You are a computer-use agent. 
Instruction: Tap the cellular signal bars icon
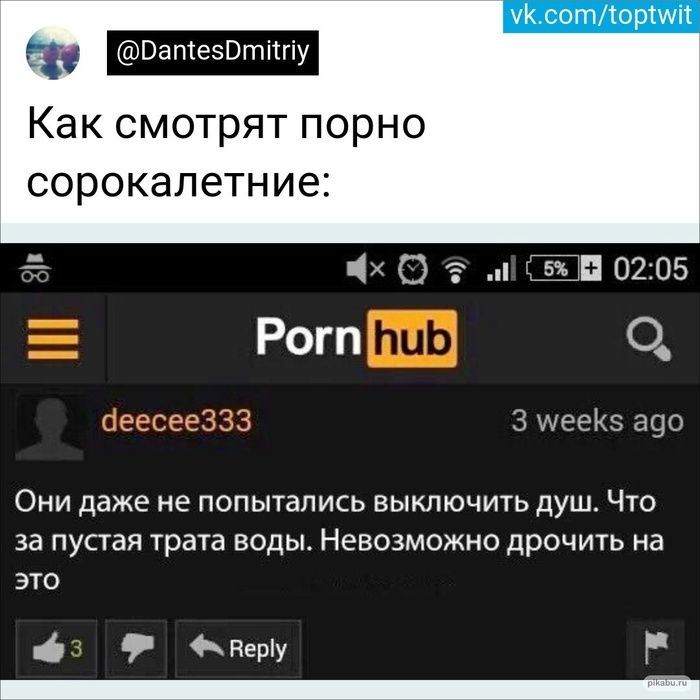click(501, 269)
